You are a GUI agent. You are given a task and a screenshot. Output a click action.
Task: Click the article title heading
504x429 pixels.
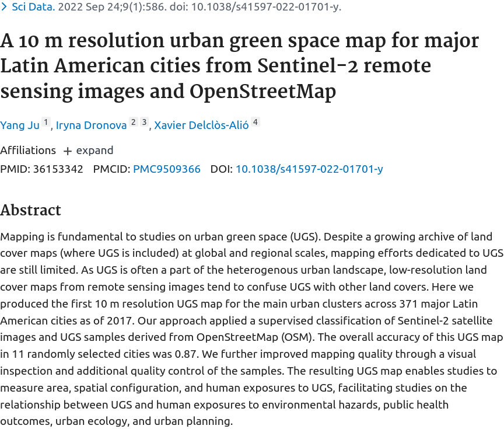tap(239, 66)
